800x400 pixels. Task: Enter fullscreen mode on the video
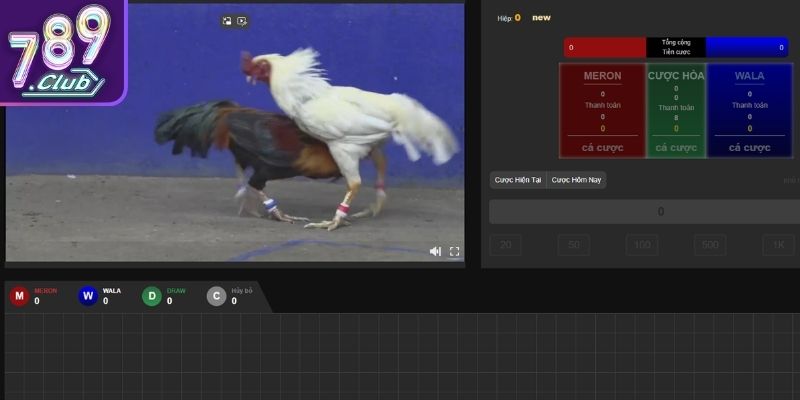(454, 251)
